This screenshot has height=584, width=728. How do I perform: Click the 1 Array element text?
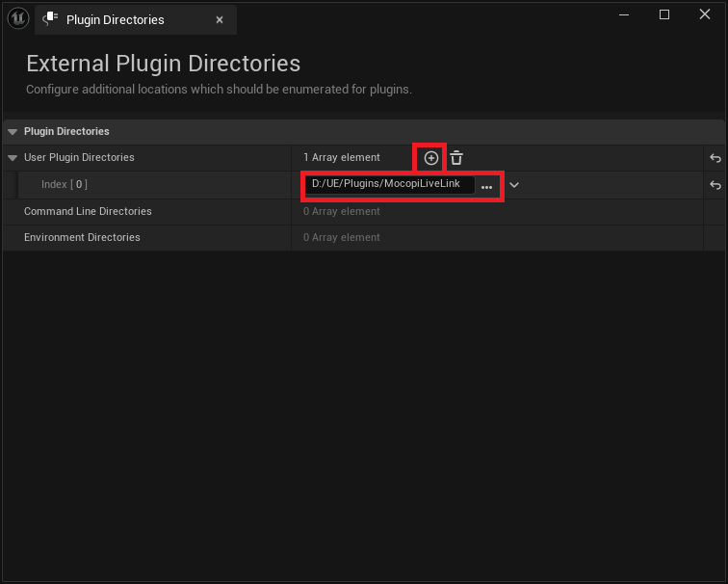341,157
